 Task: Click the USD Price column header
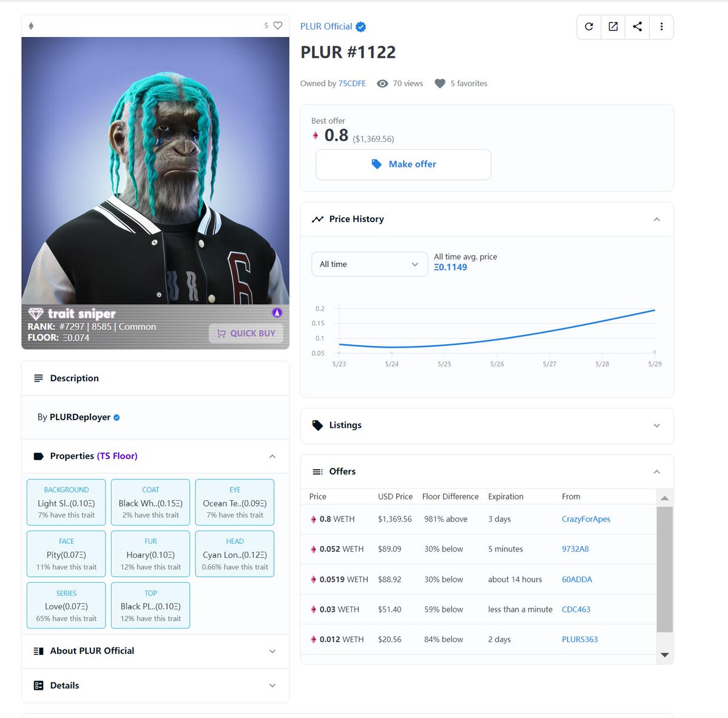[x=395, y=496]
